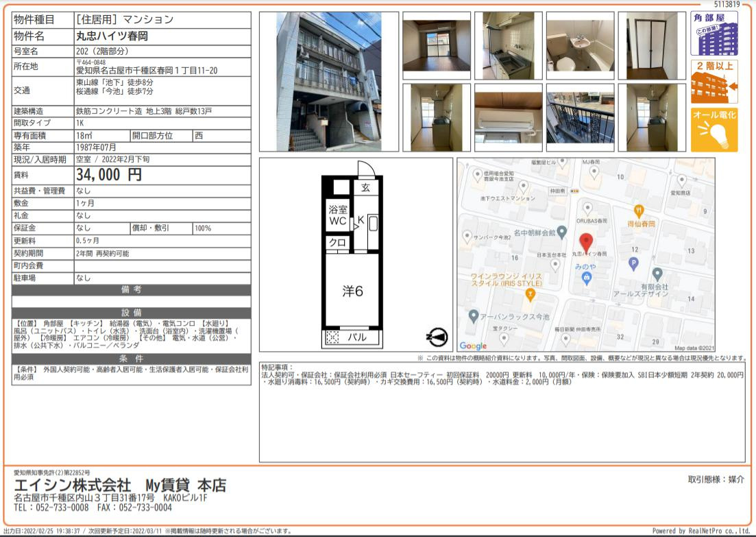The width and height of the screenshot is (756, 537).
Task: Select company name エイシン株式会社 My賃貸 本店
Action: tap(120, 485)
